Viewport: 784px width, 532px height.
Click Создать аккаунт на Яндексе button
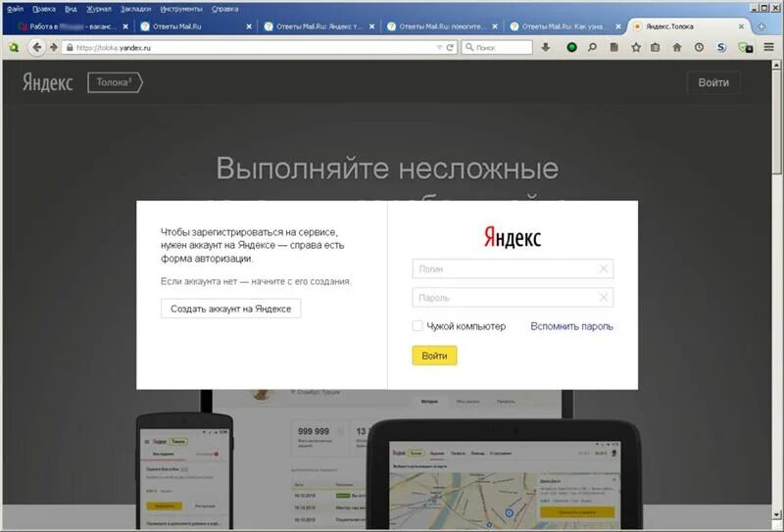pos(230,309)
